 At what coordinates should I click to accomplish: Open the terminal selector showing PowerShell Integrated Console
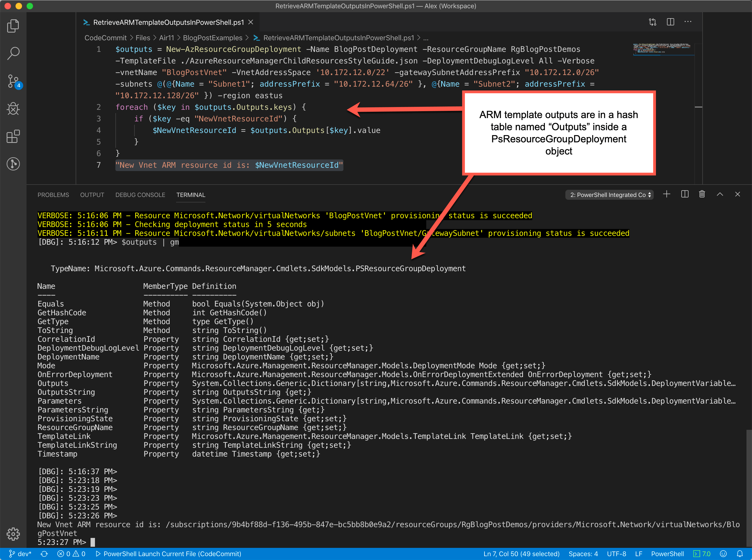609,194
